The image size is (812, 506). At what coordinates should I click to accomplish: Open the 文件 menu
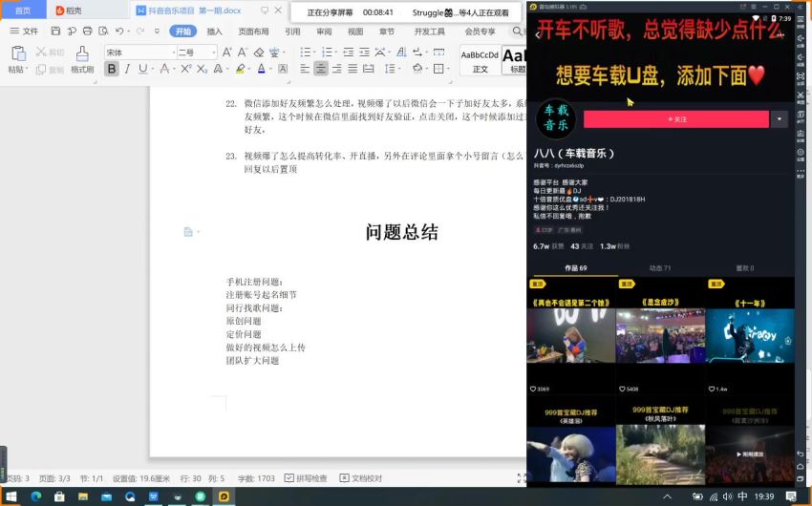tap(24, 32)
